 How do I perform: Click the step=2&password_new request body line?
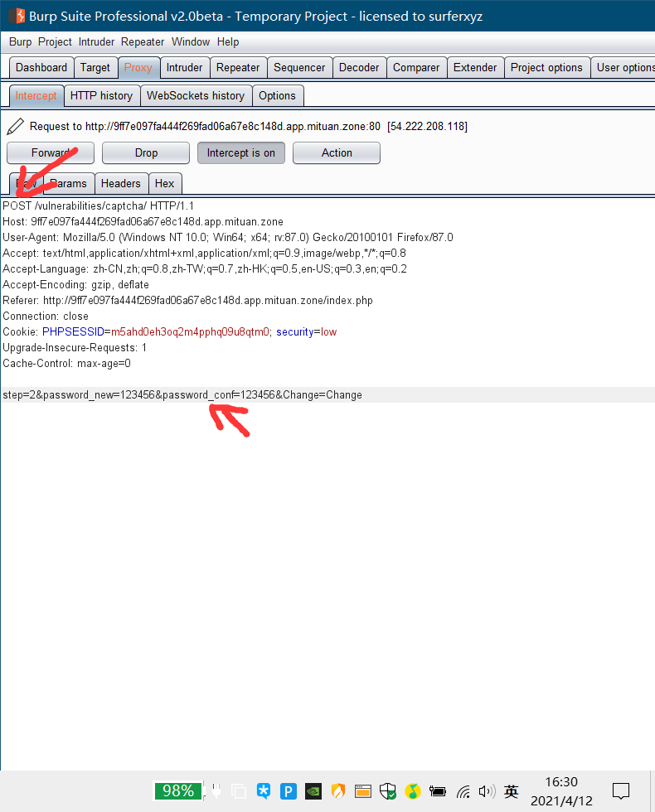click(x=182, y=394)
